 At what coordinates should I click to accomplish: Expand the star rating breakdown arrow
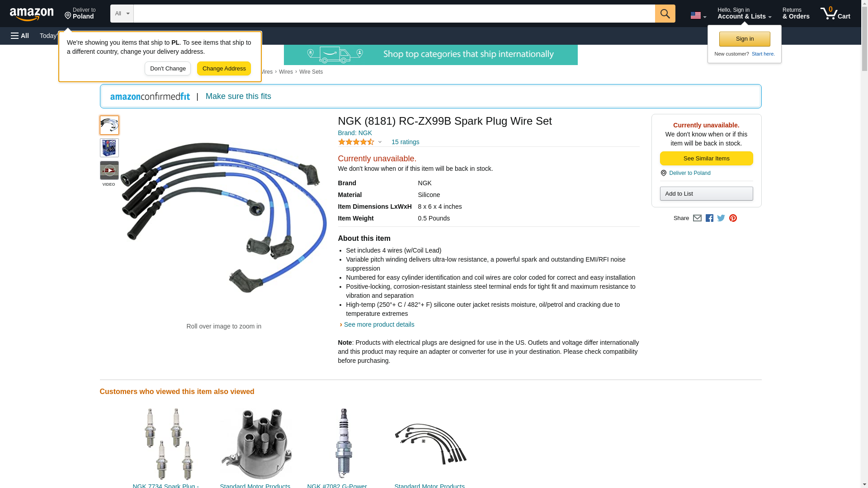point(380,142)
